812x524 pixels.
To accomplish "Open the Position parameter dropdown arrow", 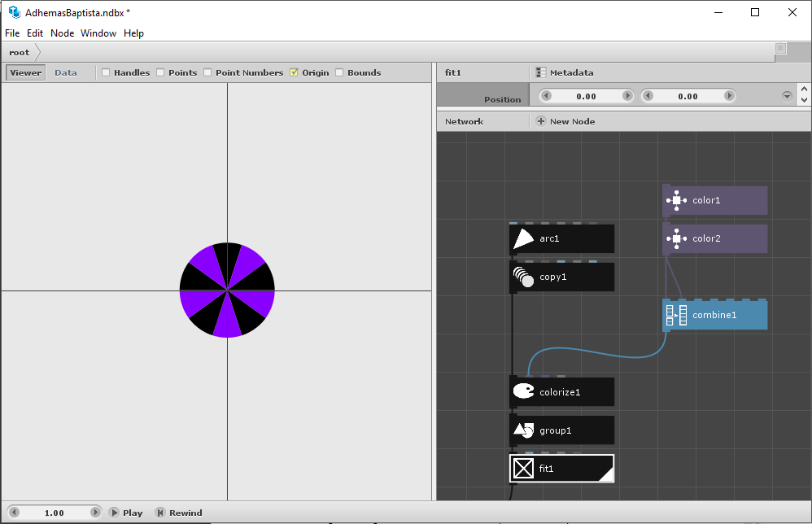I will (x=787, y=96).
